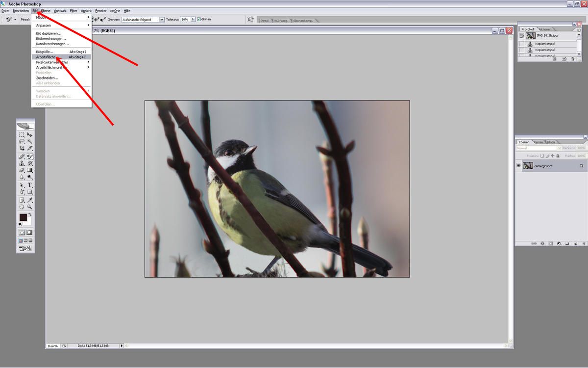Open the Pinsel palette well tab
Screen dimensions: 588x368
[265, 21]
